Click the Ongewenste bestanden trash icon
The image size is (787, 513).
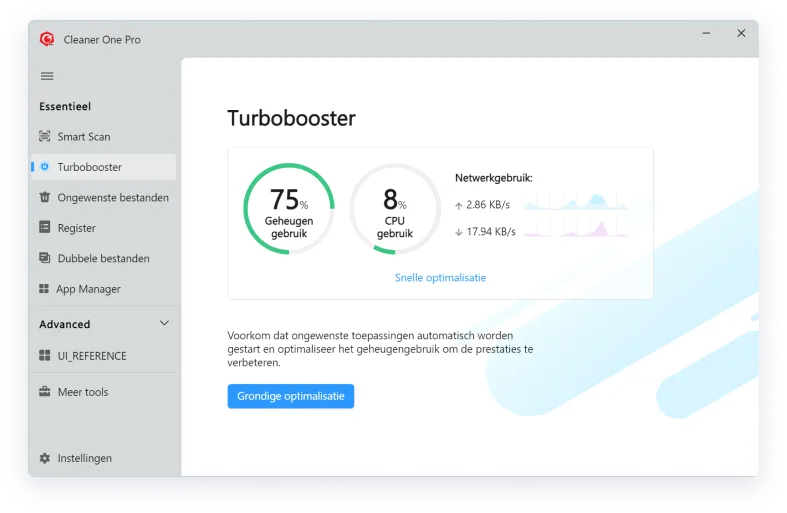[45, 198]
